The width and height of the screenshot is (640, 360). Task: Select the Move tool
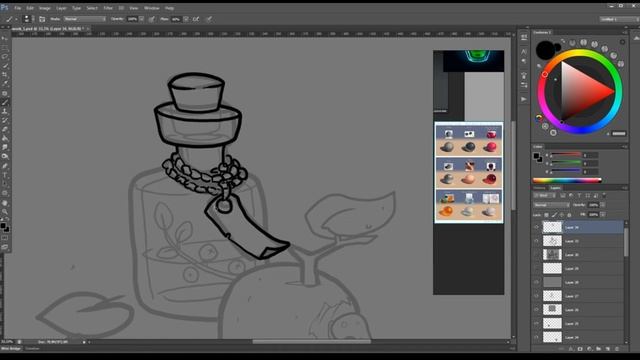(x=5, y=39)
